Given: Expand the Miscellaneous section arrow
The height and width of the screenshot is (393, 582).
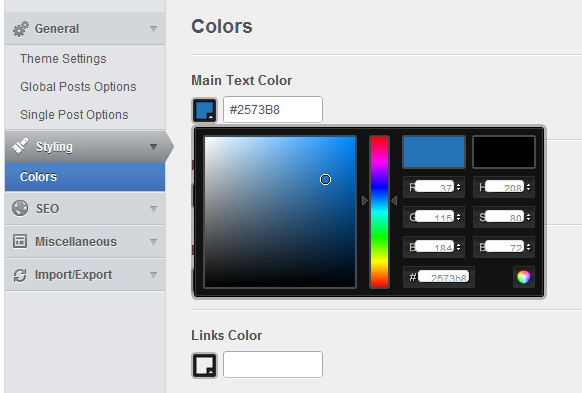Looking at the screenshot, I should click(153, 242).
